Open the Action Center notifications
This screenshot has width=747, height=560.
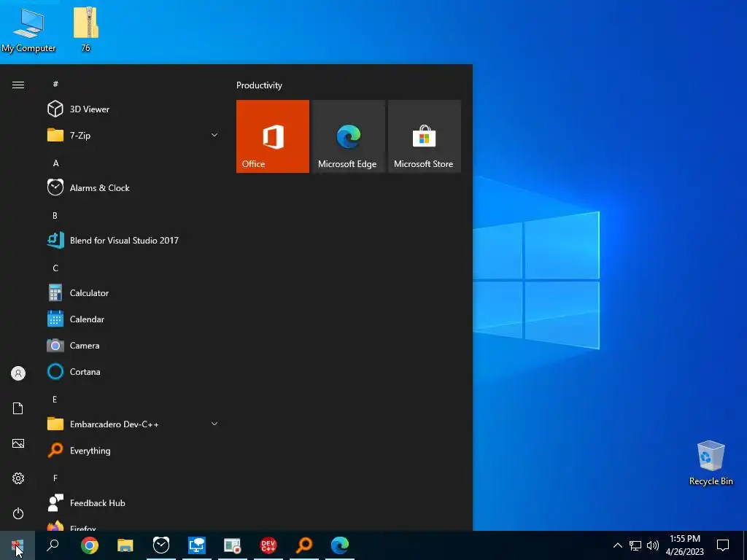pos(723,545)
